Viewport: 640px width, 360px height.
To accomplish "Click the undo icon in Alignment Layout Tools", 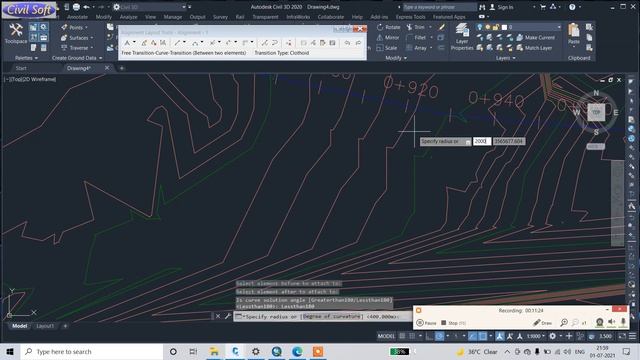I will [x=347, y=43].
